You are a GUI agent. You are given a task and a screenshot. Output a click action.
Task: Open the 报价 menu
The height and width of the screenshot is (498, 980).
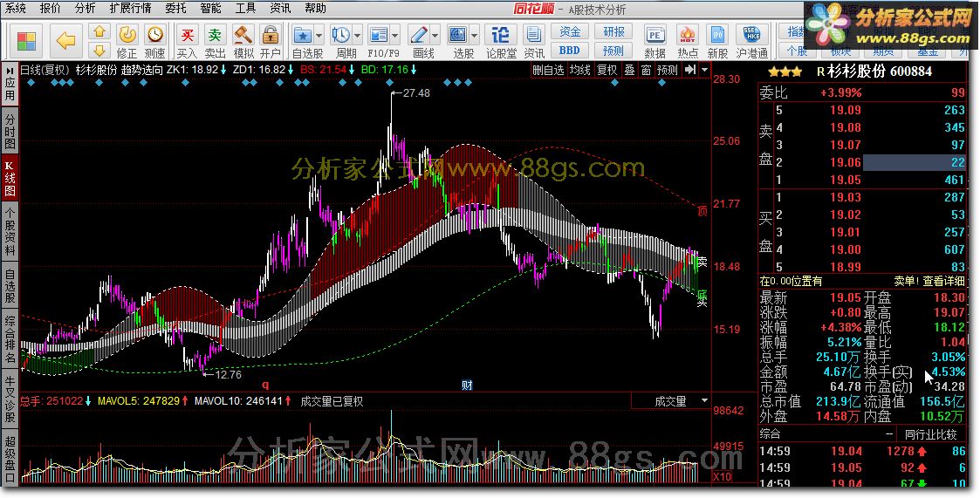pyautogui.click(x=51, y=8)
